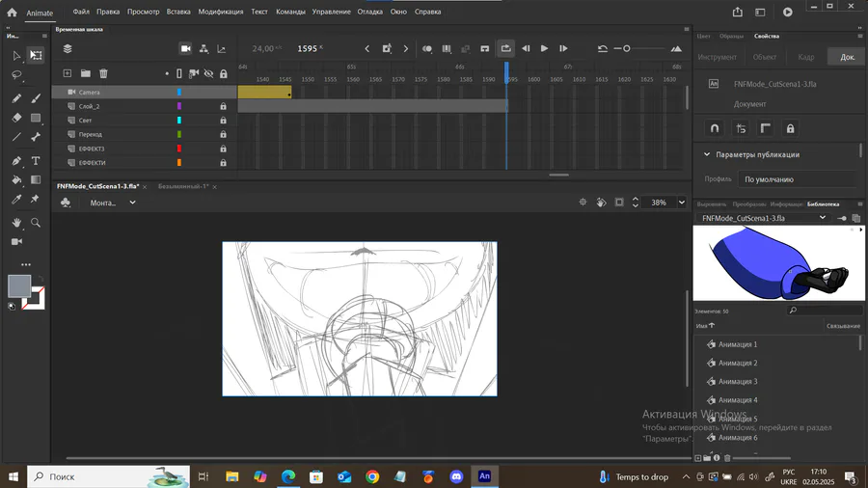Select the Paint Bucket tool
Screen dimensions: 868x488
[x=16, y=179]
